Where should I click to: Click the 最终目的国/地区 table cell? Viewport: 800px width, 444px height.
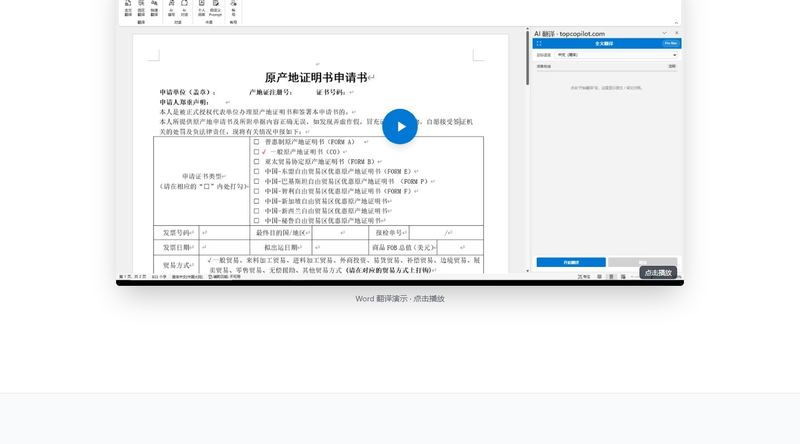[x=281, y=233]
